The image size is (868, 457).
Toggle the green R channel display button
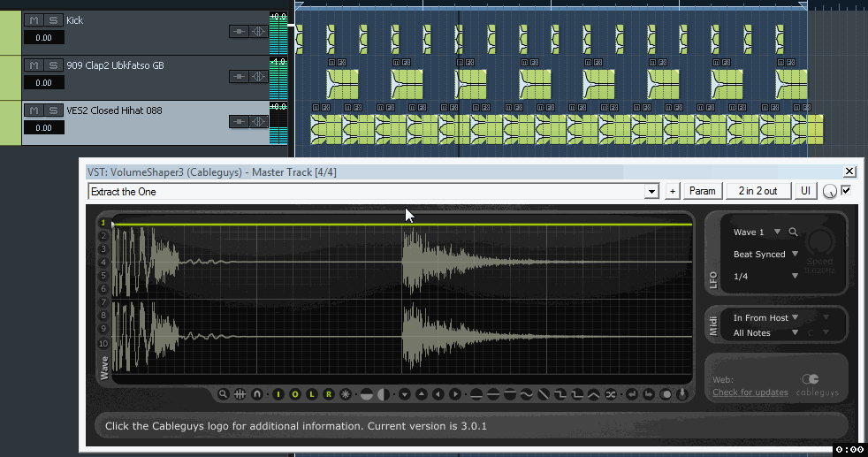click(x=328, y=394)
